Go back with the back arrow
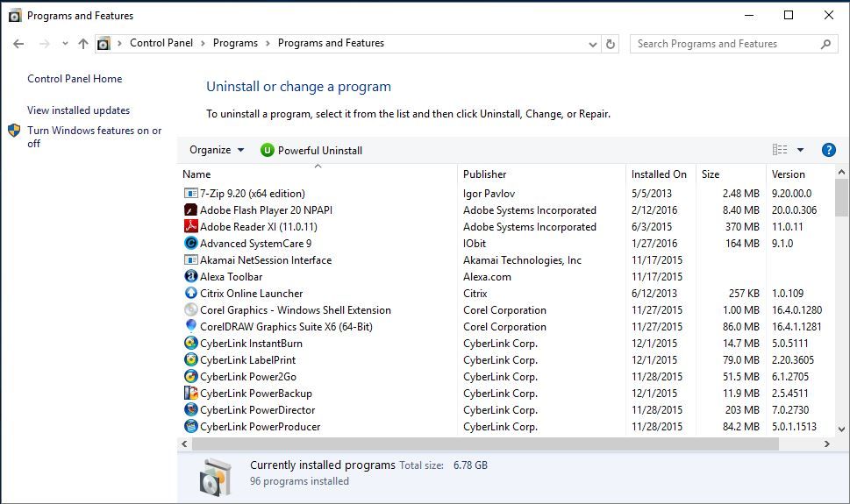Screen dimensions: 850x504 click(19, 44)
